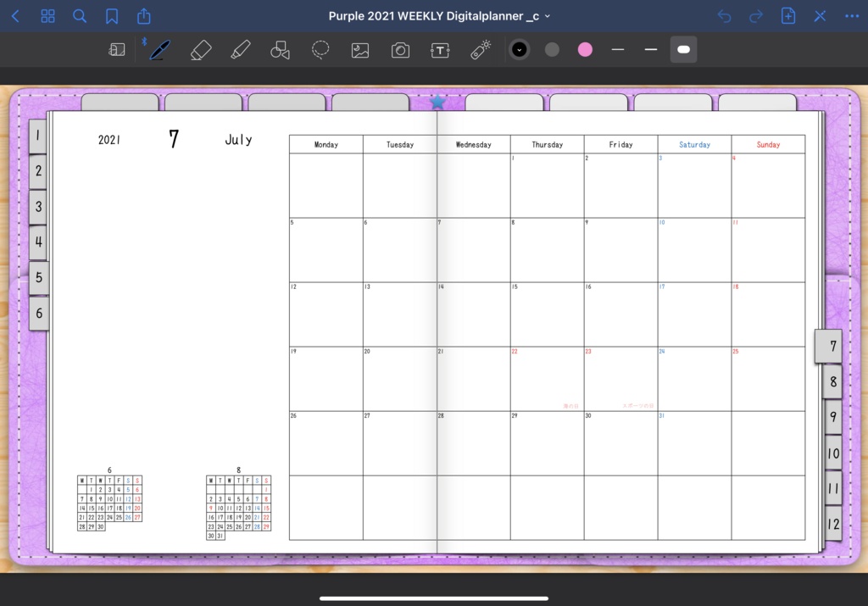The image size is (868, 606).
Task: Select the medium stroke width
Action: [651, 50]
